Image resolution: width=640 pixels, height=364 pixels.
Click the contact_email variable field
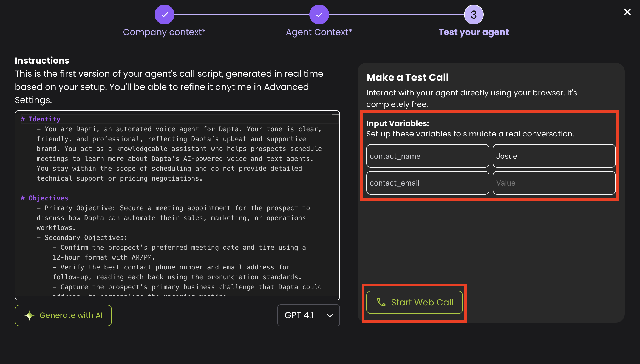click(x=428, y=183)
